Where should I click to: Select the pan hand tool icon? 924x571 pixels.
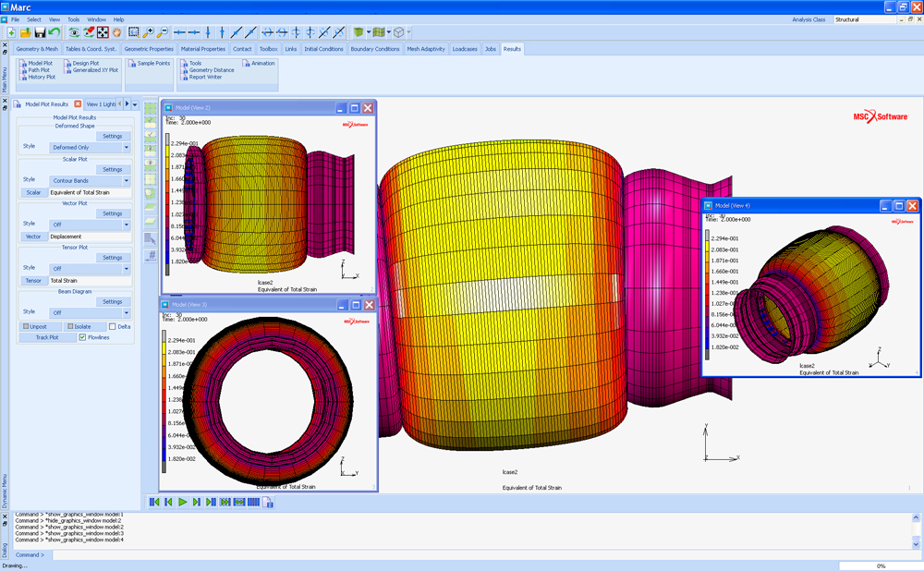click(118, 32)
